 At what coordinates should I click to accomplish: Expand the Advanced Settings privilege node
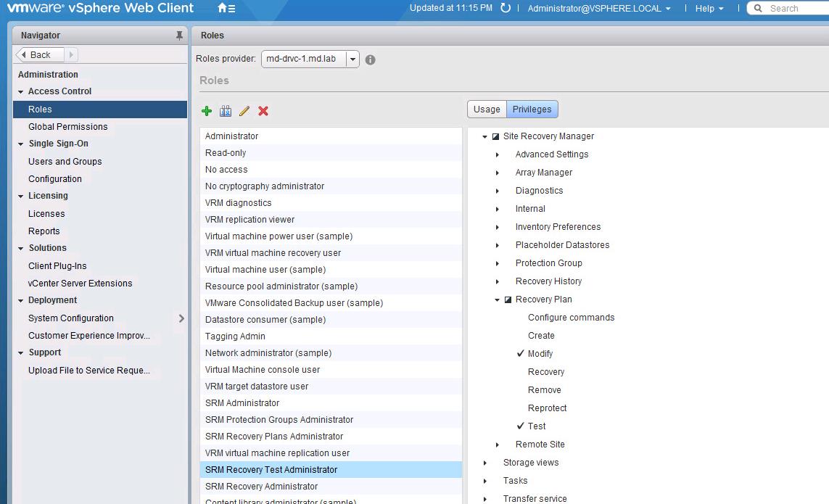[498, 155]
